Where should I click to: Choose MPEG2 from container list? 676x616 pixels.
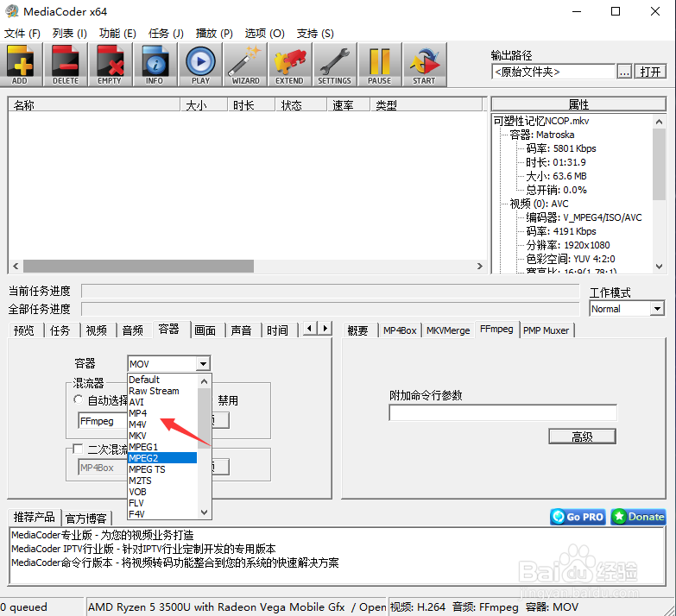[162, 458]
